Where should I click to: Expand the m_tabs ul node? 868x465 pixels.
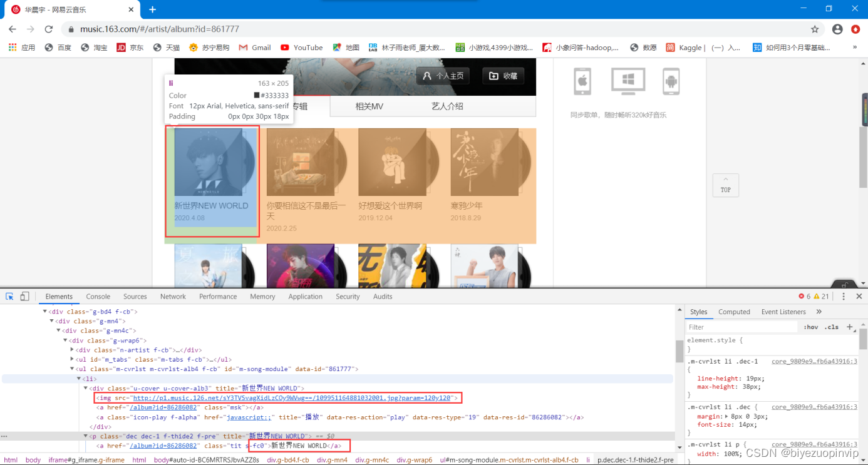[x=73, y=360]
